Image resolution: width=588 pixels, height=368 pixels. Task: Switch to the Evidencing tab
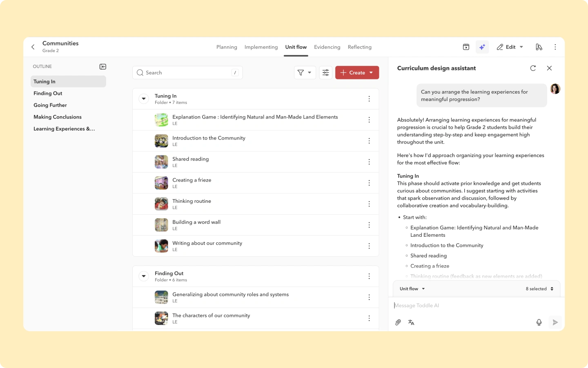[327, 47]
